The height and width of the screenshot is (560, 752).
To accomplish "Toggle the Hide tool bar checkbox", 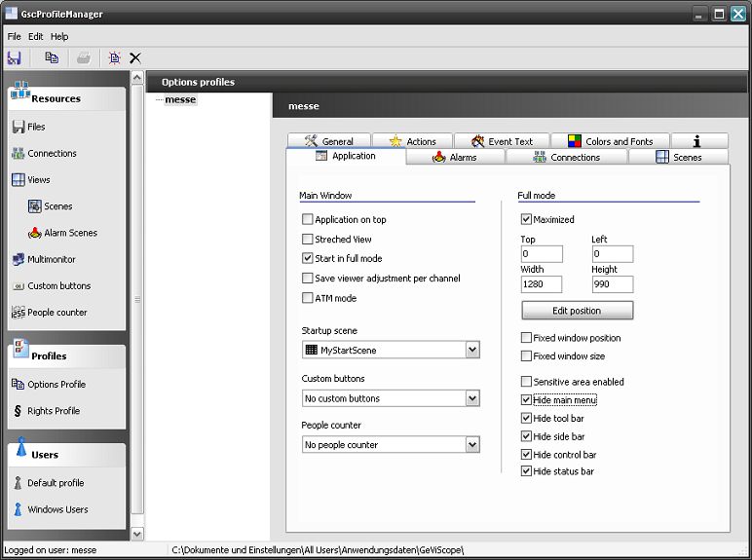I will [527, 419].
